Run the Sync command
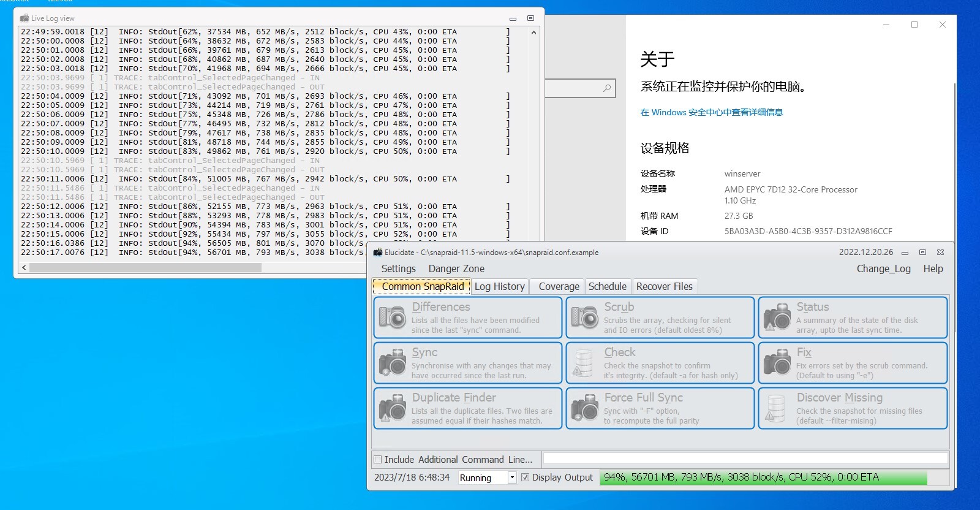 468,363
